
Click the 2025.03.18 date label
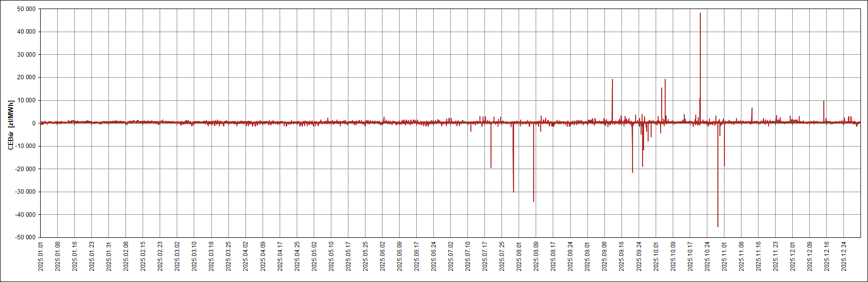coord(211,256)
